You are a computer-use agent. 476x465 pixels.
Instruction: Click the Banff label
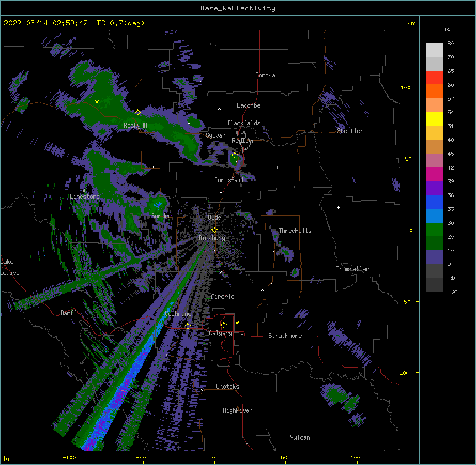point(68,313)
